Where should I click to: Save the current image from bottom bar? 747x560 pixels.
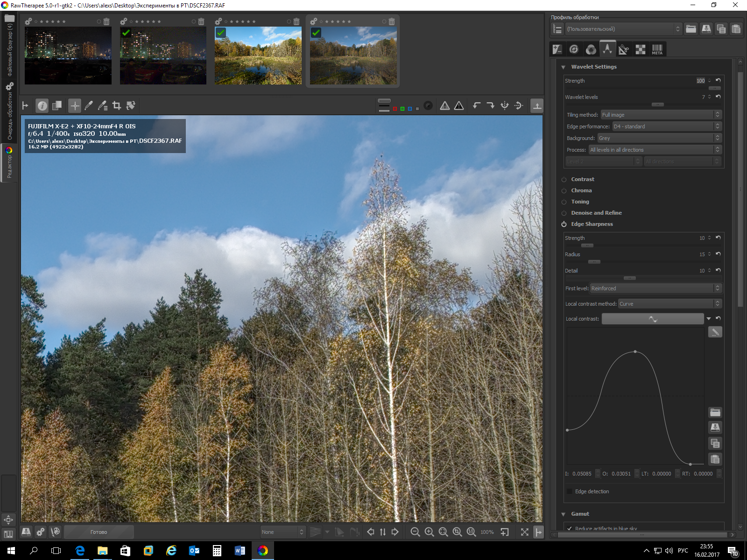coord(26,532)
